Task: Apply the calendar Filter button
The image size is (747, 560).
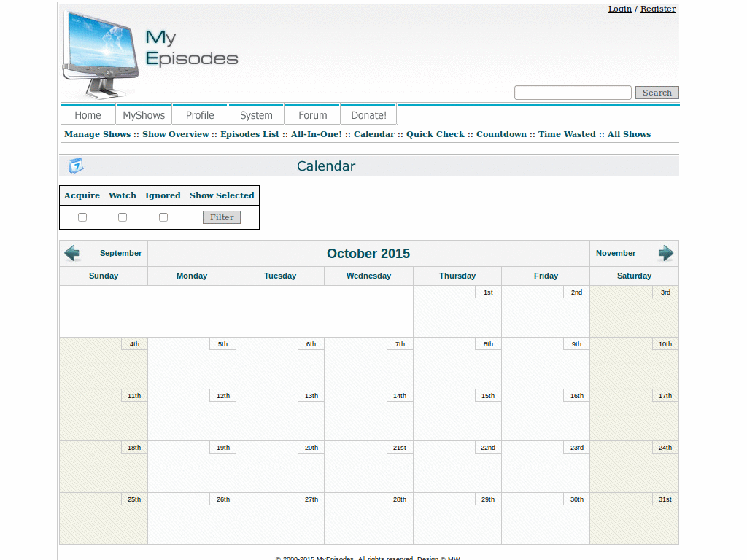Action: coord(222,217)
